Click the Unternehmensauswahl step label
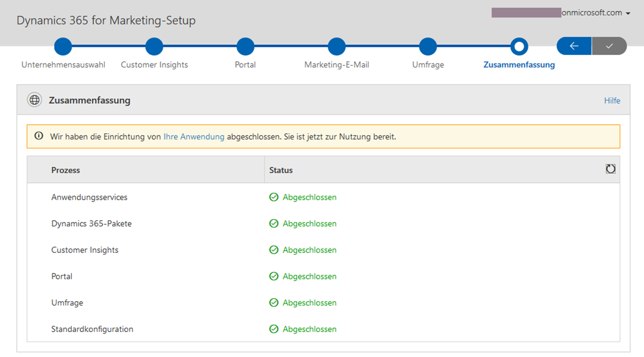 point(63,65)
